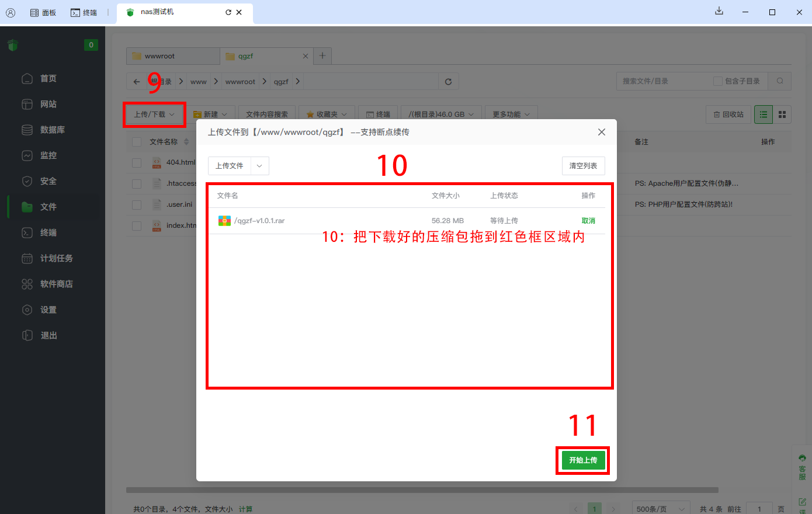Click 取消 for qgzf-v1.0.1.rar
The height and width of the screenshot is (514, 812).
[x=588, y=221]
